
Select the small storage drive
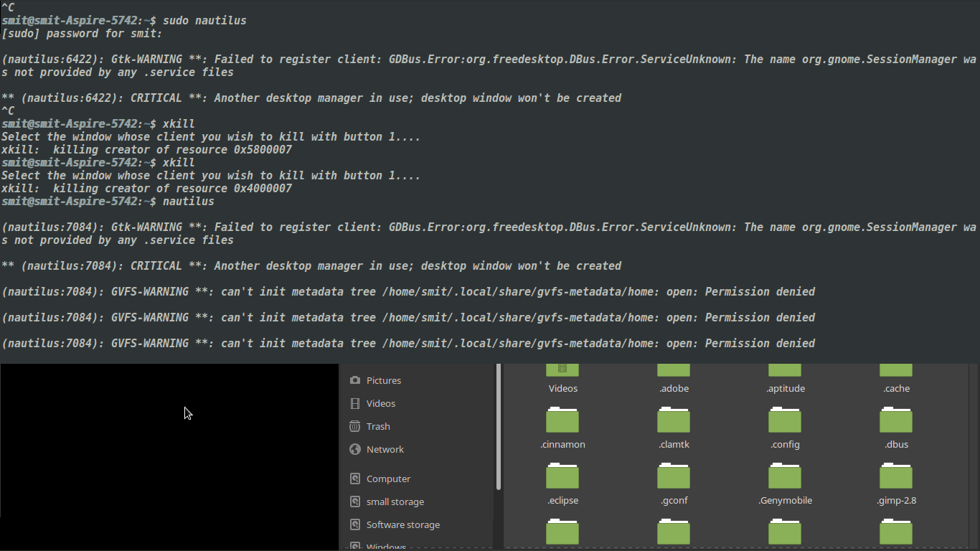coord(395,501)
